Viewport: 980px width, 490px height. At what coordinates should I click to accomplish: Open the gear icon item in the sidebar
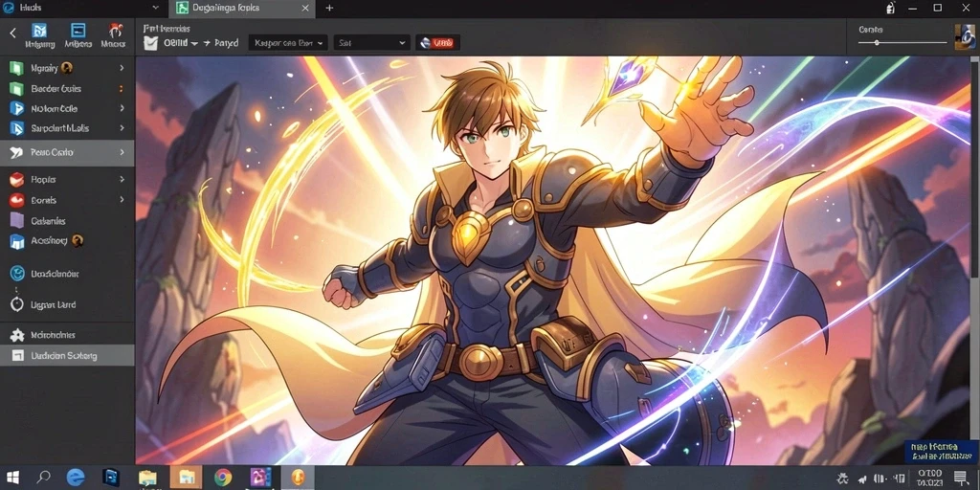17,335
